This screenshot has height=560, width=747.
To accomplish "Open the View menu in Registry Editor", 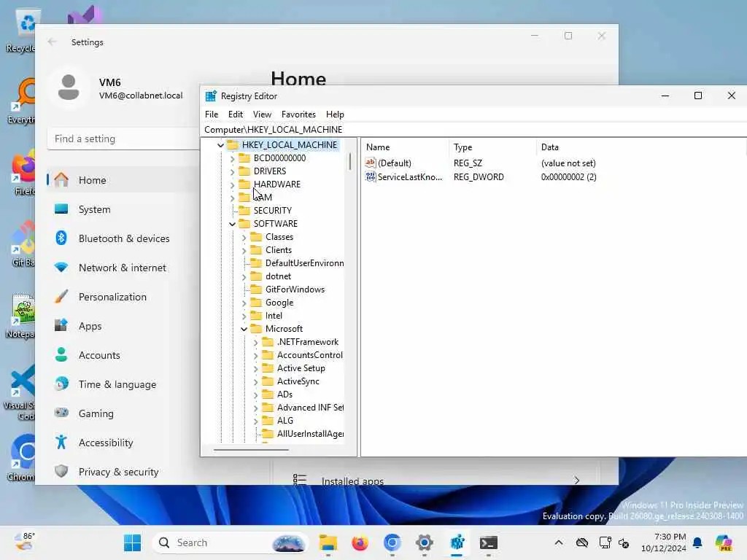I will 262,114.
